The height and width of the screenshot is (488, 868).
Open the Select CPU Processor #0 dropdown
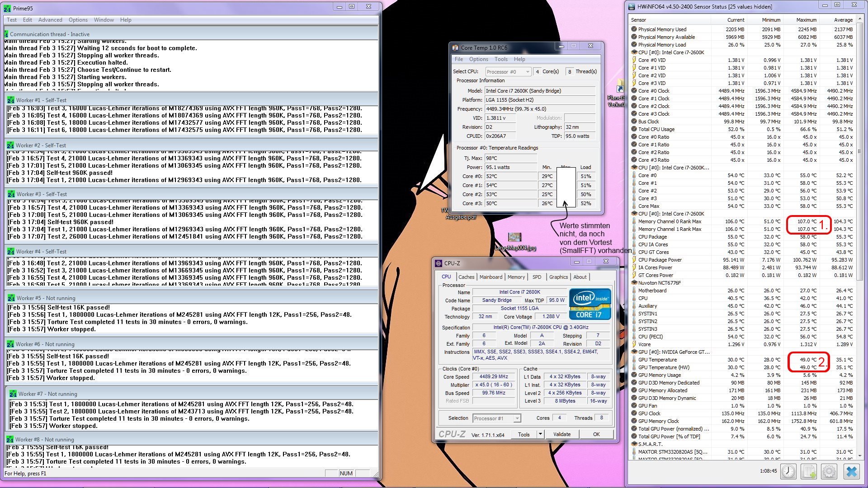point(508,72)
